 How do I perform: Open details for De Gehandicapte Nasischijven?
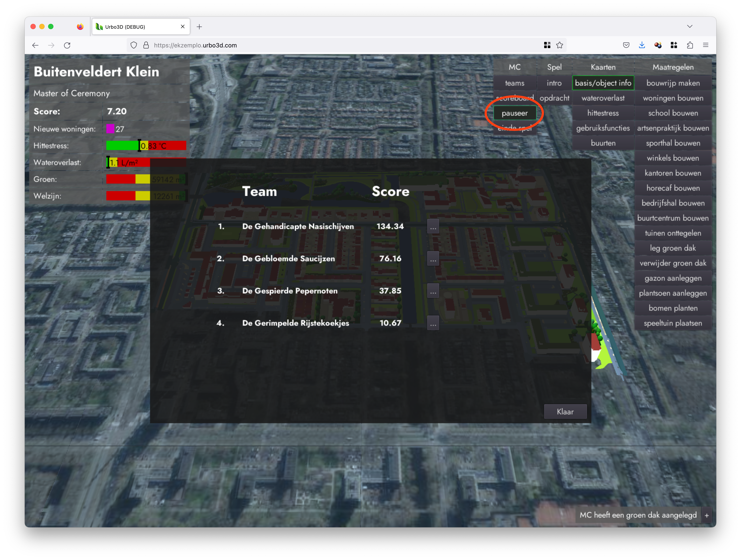coord(433,226)
